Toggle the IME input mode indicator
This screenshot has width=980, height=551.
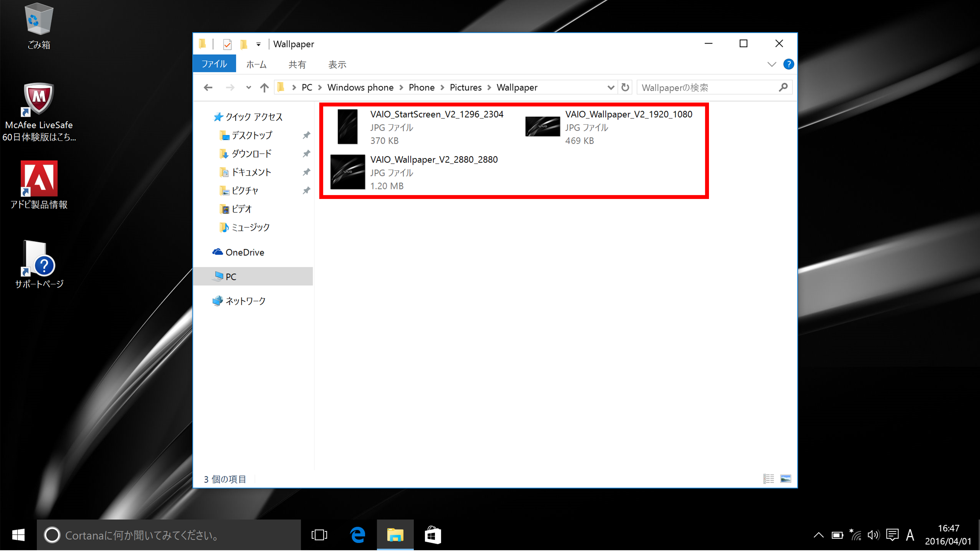(910, 535)
